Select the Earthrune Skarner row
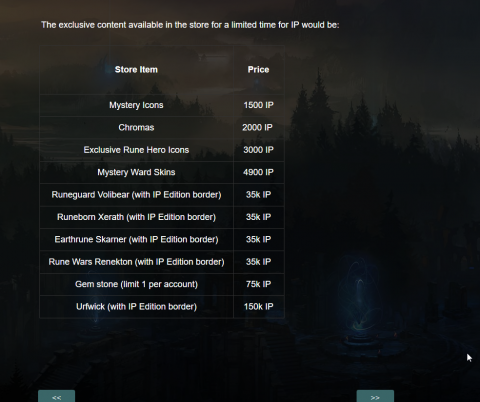Viewport: 480px width, 402px height. pos(162,239)
